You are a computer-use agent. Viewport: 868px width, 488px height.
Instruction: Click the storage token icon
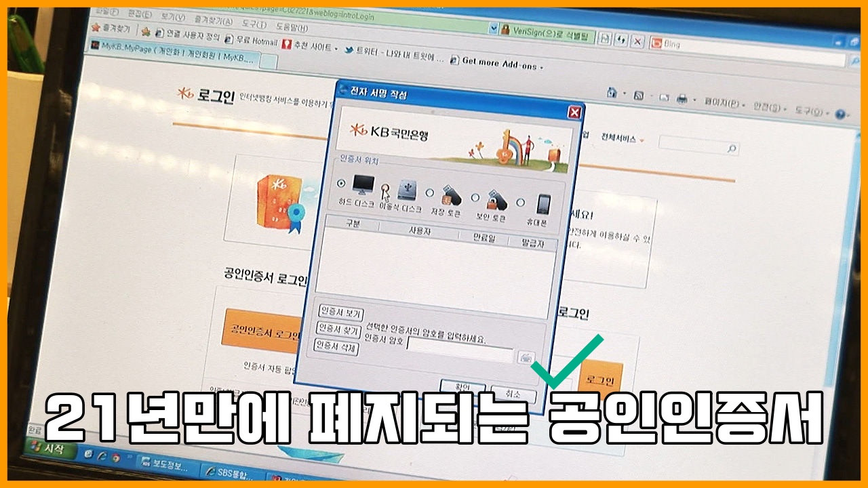(x=452, y=196)
